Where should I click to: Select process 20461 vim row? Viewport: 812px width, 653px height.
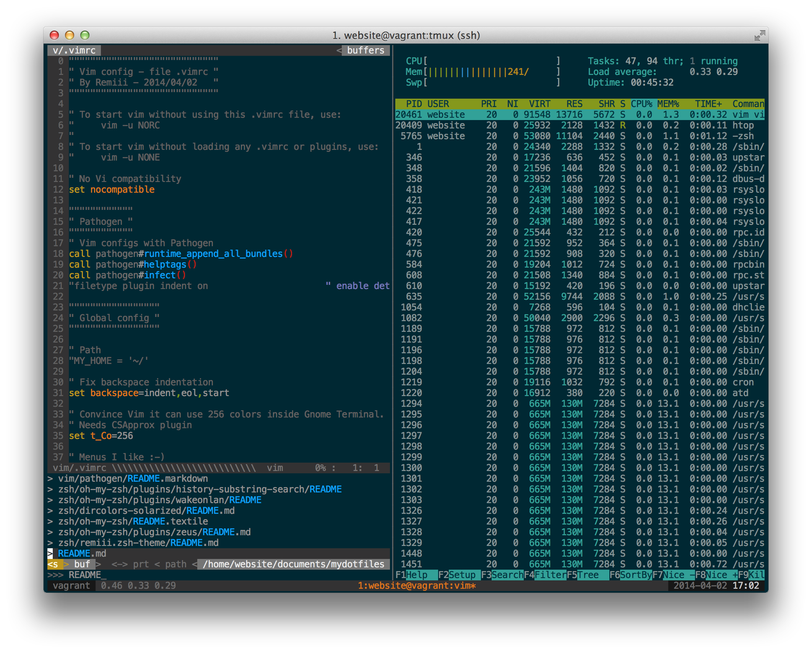point(580,115)
